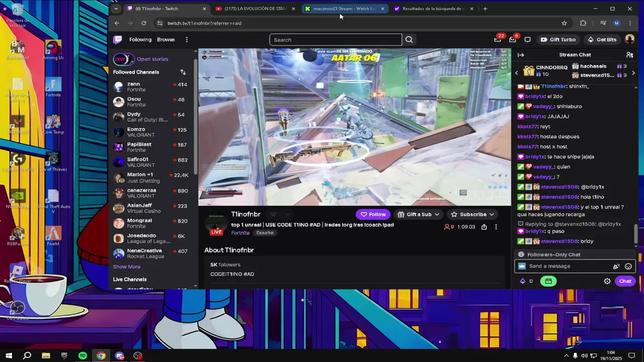Open the stream options three-dot menu
The width and height of the screenshot is (644, 362).
(496, 227)
